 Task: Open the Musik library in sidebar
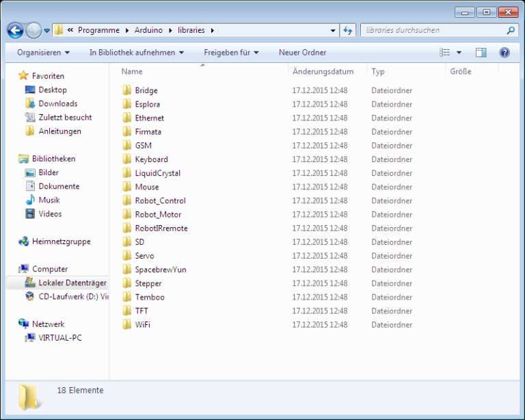(x=49, y=200)
